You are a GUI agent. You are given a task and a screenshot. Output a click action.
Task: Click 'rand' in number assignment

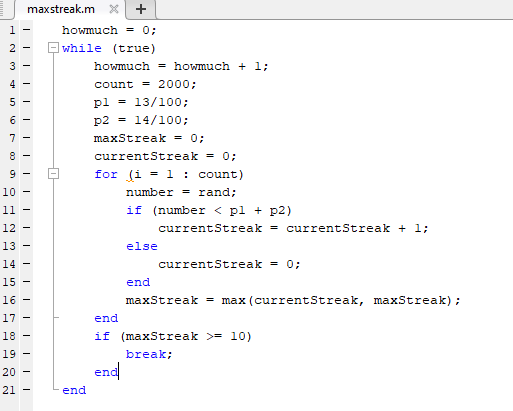(x=214, y=192)
